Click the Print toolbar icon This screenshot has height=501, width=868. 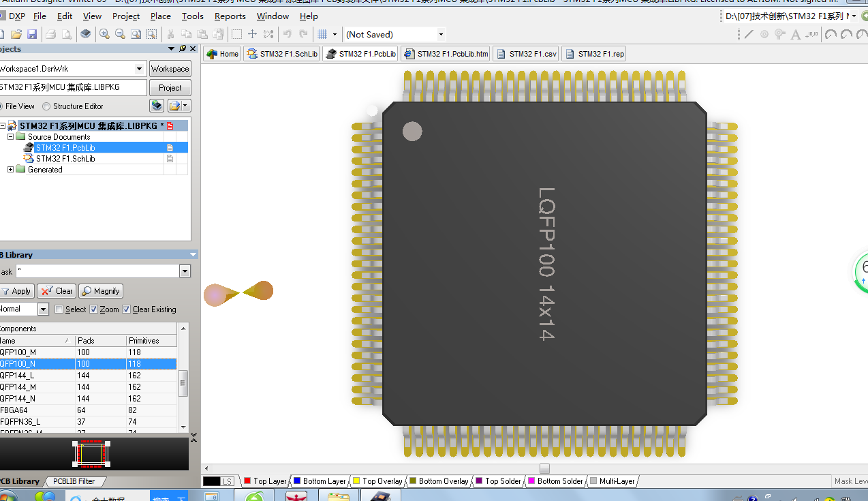pos(51,34)
